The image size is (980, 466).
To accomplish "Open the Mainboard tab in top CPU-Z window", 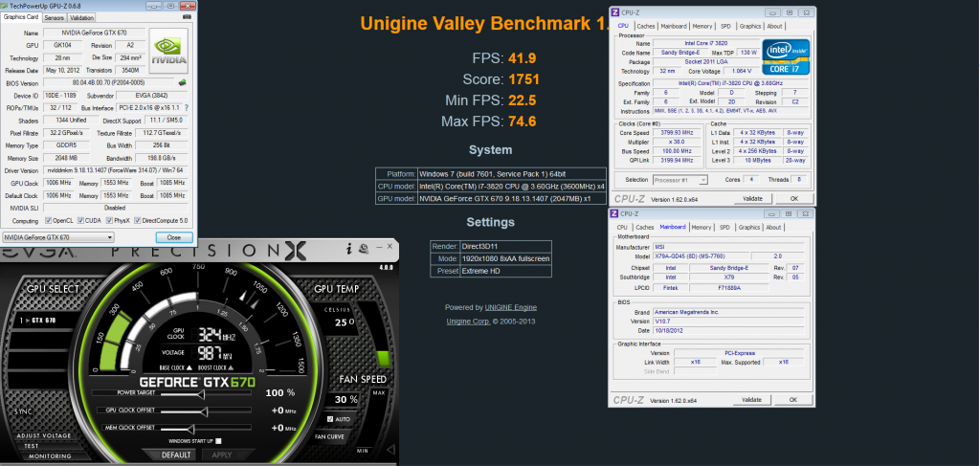I will tap(673, 26).
